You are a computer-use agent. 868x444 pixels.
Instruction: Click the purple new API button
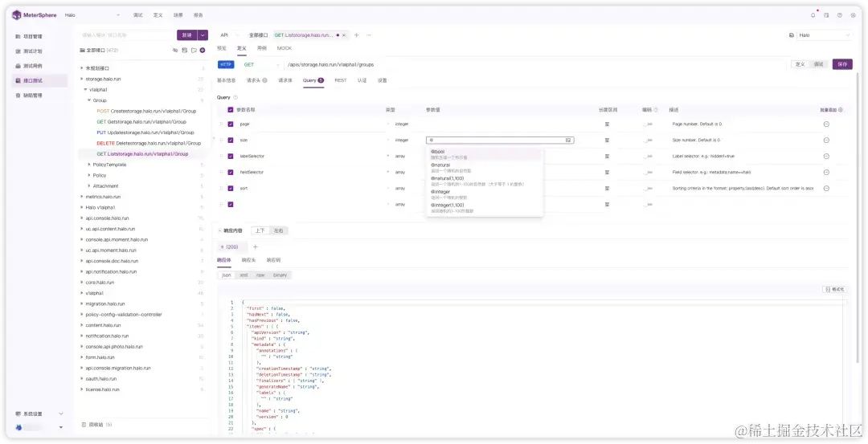click(187, 35)
